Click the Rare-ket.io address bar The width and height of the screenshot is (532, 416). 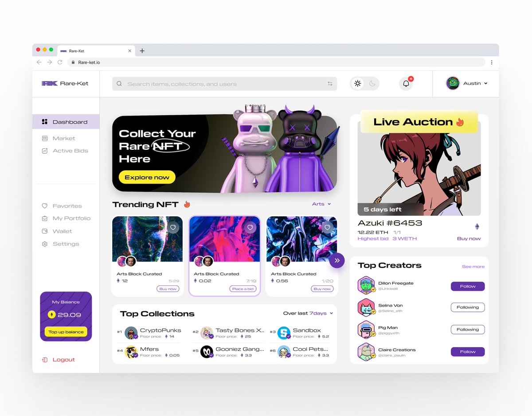[x=277, y=62]
